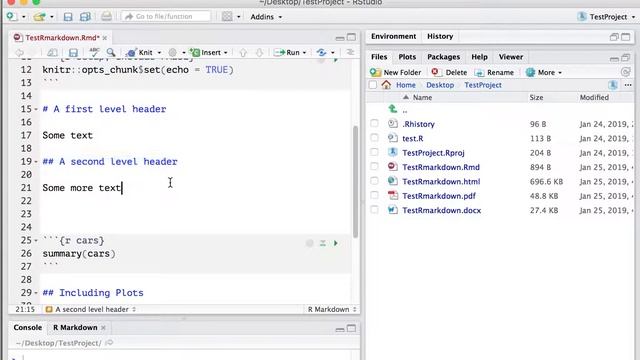Collapse the 'A second level header' fold arrow
640x360 pixels.
36,162
